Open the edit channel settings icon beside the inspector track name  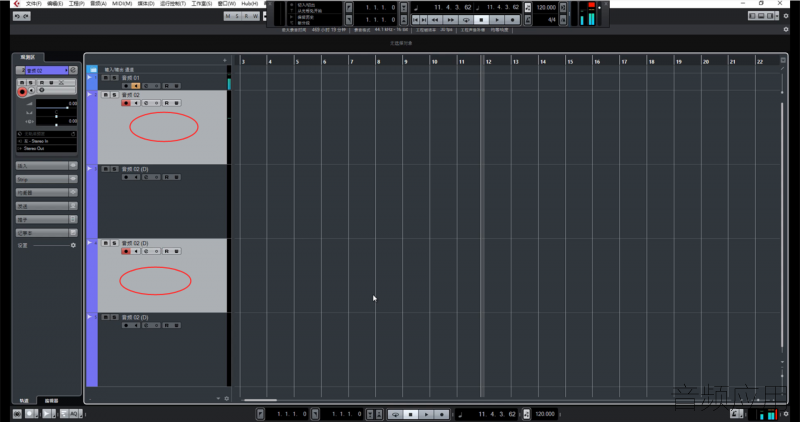pos(73,70)
